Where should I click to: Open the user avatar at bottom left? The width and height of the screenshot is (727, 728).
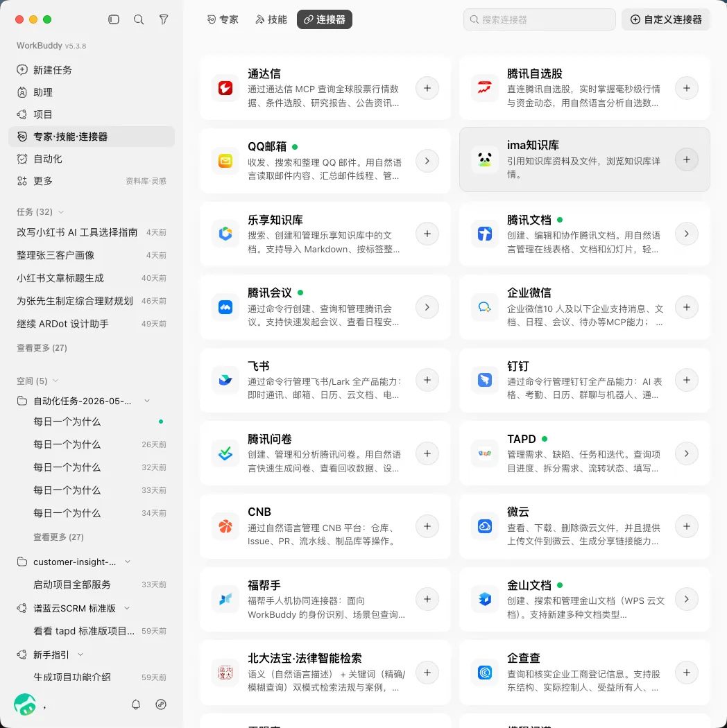point(25,704)
